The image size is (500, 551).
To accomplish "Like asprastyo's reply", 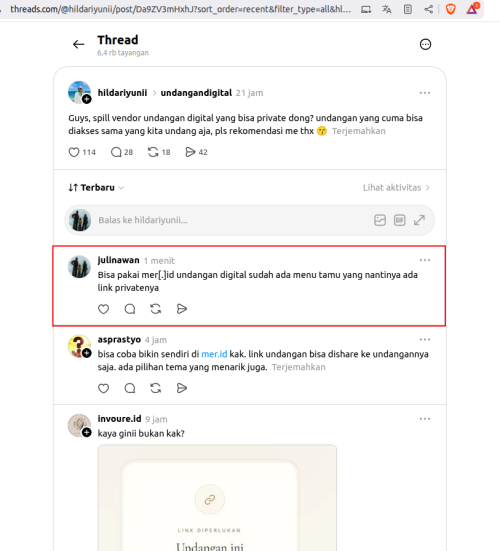I will (103, 388).
